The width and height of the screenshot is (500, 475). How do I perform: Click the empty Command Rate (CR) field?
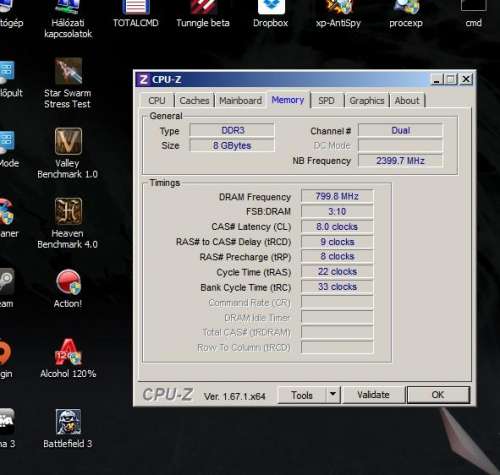click(337, 302)
